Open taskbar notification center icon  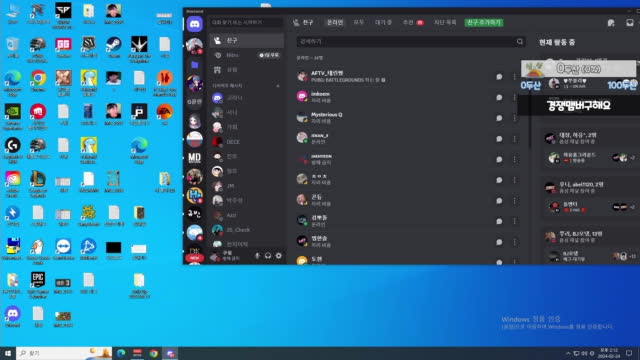point(629,353)
